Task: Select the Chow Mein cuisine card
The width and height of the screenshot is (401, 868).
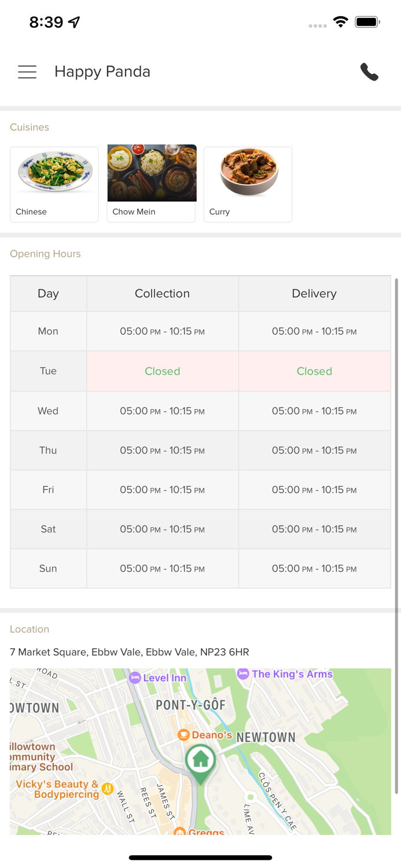Action: coord(152,184)
